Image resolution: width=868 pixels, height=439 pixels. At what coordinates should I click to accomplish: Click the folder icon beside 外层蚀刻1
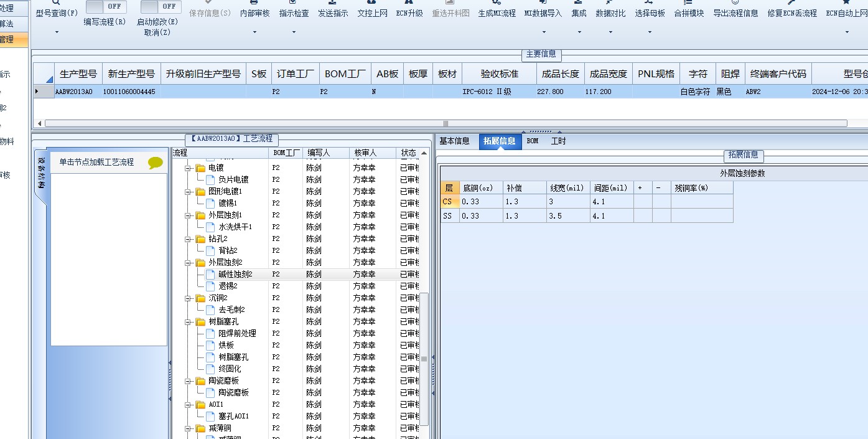pos(200,215)
